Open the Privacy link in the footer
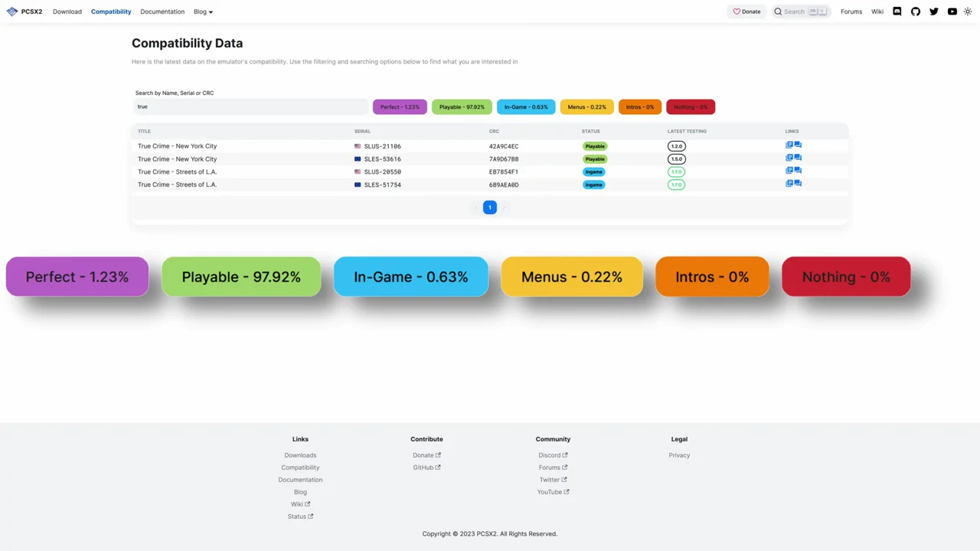980x551 pixels. click(679, 455)
